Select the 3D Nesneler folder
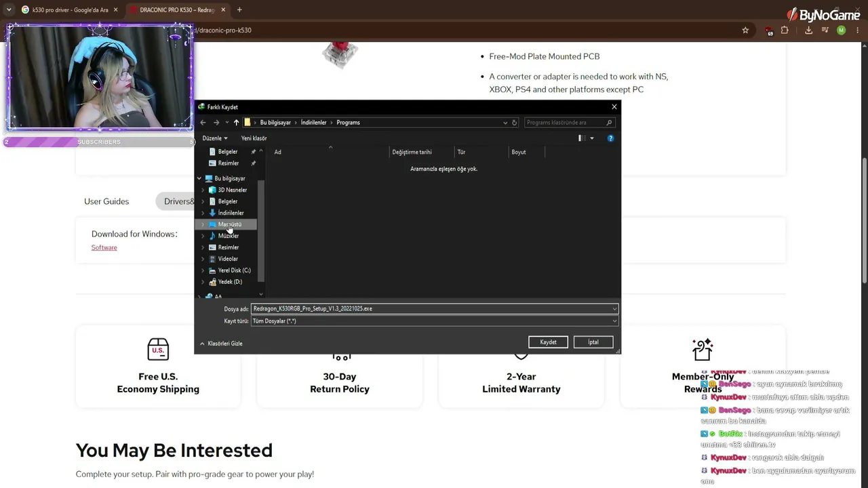Viewport: 868px width, 488px height. coord(233,190)
